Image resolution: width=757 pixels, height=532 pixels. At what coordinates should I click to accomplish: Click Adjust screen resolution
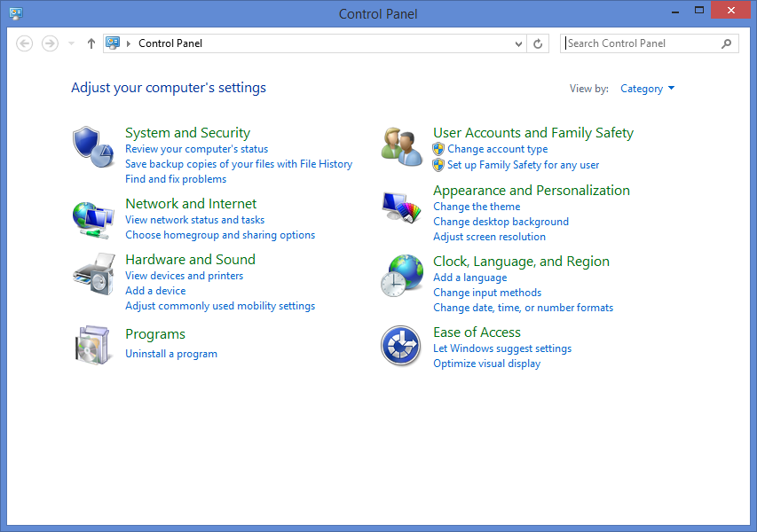490,237
